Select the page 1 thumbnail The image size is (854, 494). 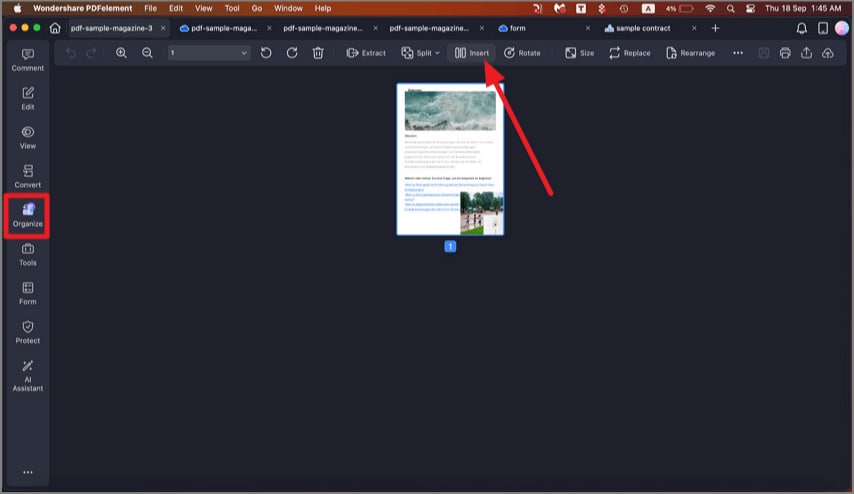coord(450,159)
